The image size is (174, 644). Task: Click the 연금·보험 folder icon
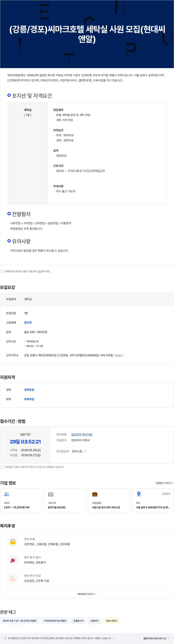(13, 542)
